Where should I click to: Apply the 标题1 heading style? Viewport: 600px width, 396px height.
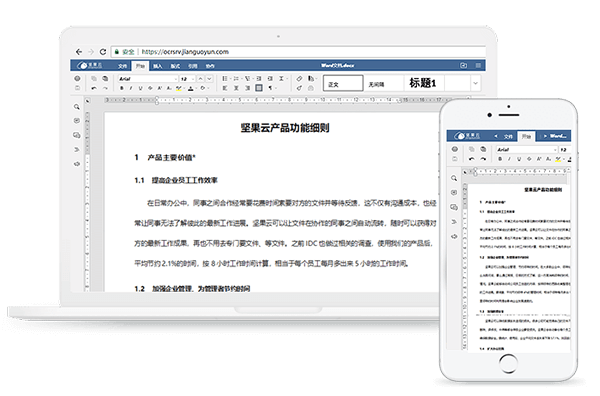tap(422, 83)
